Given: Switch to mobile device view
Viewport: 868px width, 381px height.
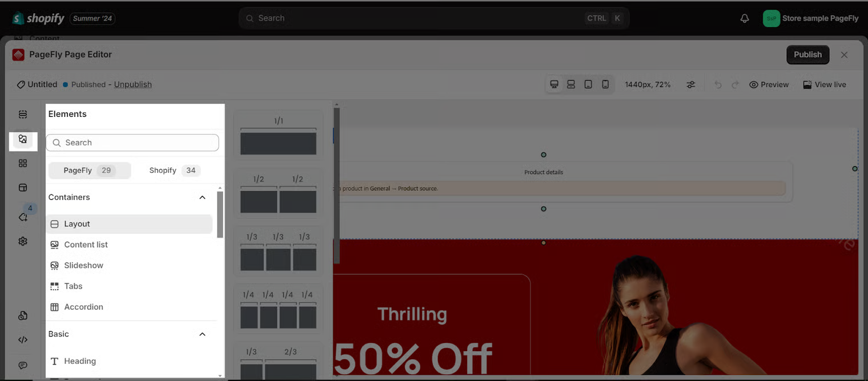Looking at the screenshot, I should (605, 84).
